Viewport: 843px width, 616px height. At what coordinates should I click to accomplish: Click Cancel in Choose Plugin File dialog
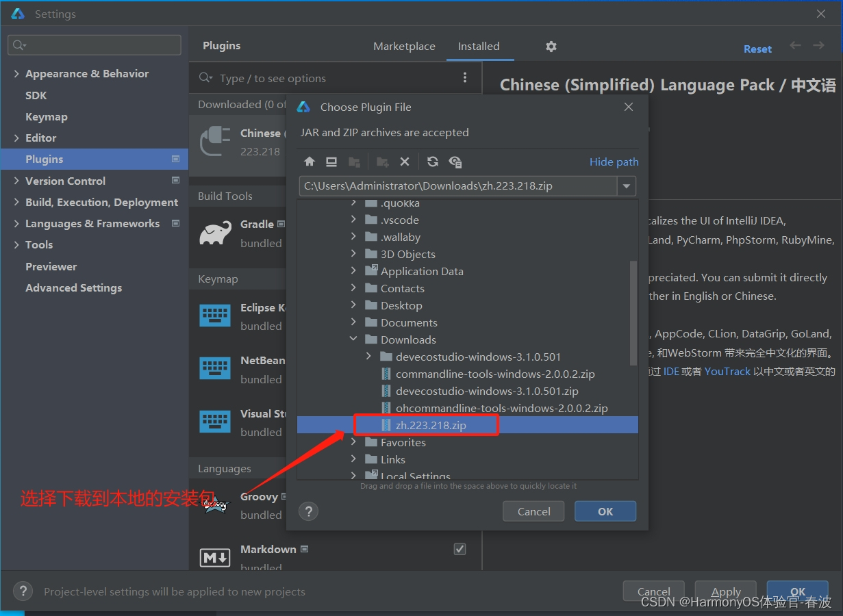click(533, 511)
